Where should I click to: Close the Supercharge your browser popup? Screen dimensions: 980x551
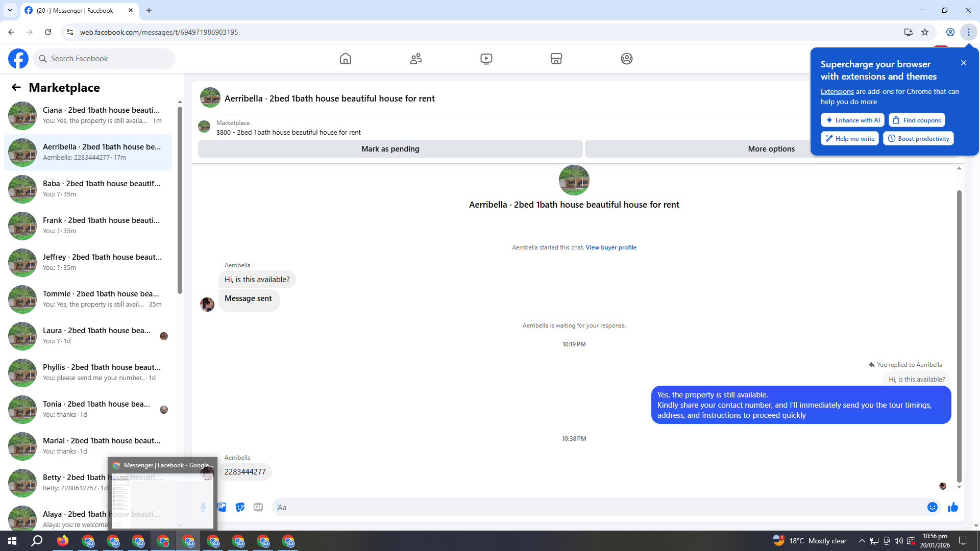pyautogui.click(x=964, y=63)
